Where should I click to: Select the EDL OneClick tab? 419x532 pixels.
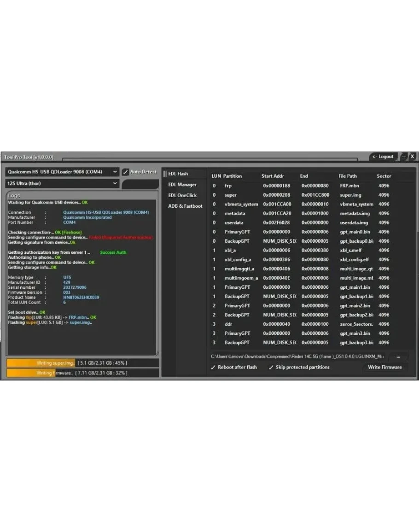182,195
